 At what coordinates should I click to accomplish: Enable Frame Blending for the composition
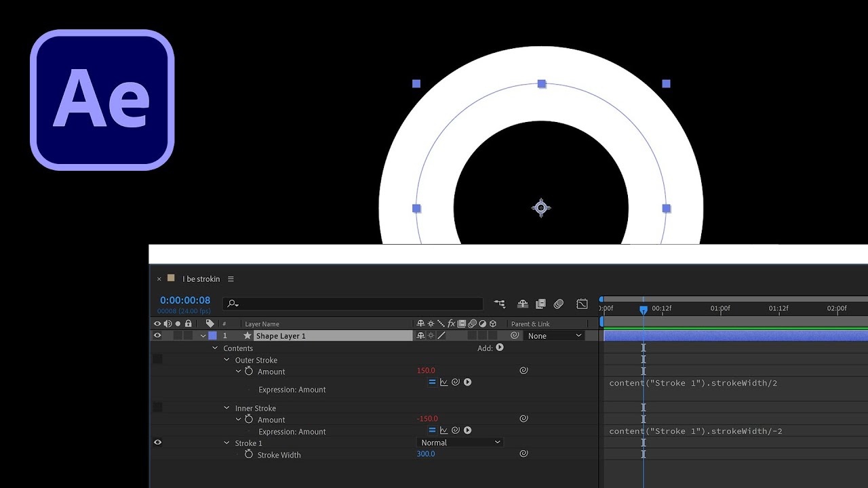point(540,304)
